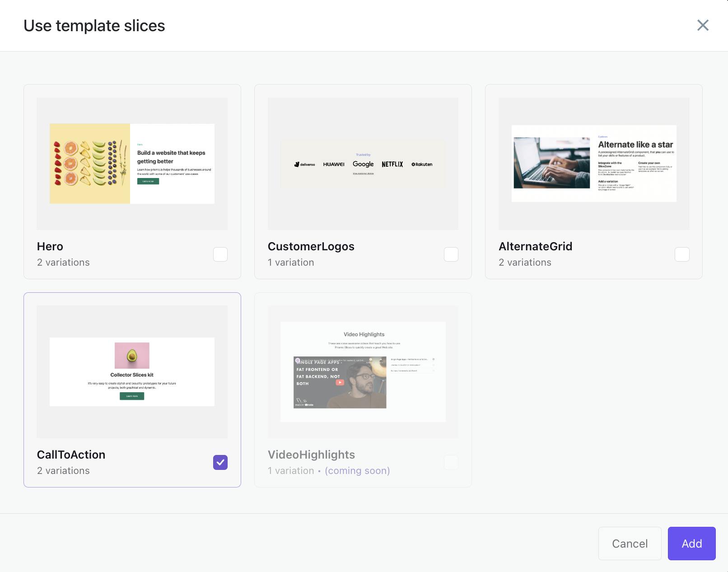Viewport: 728px width, 572px height.
Task: Check the Hero slice checkbox
Action: [220, 254]
